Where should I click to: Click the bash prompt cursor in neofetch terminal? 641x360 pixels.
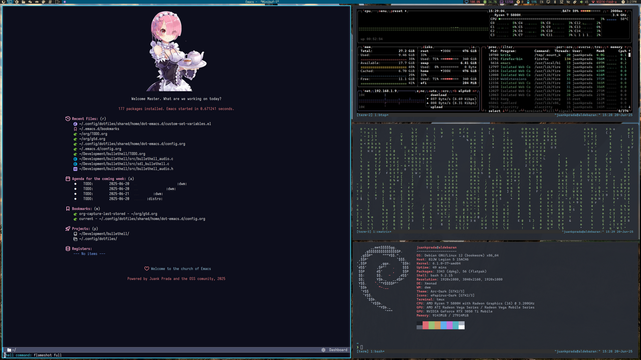click(x=361, y=347)
